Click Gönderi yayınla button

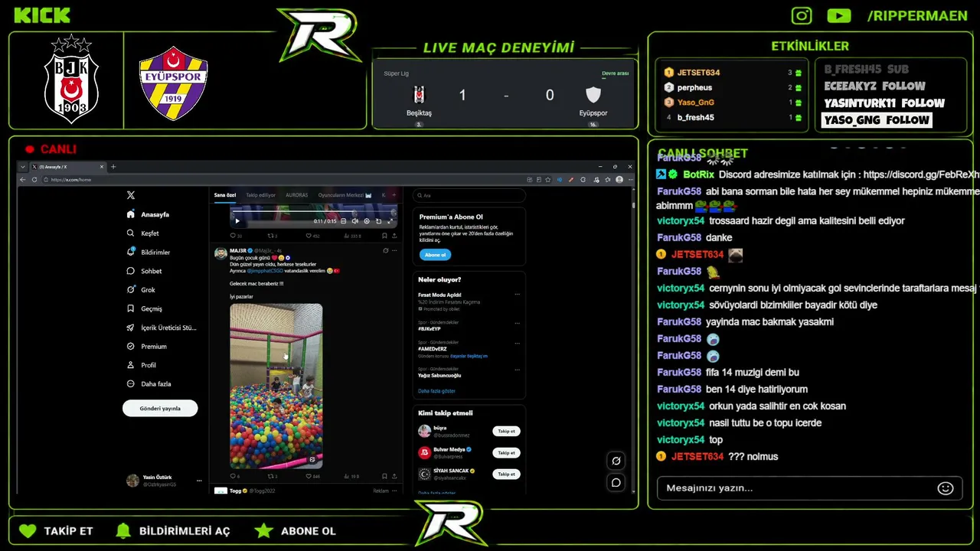[x=160, y=408]
